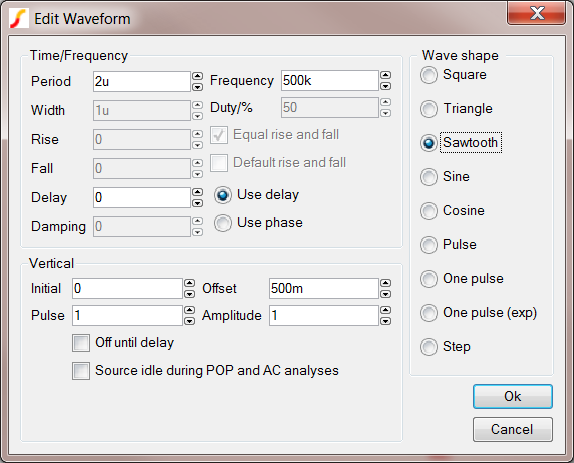
Task: Select the Use phase radio button
Action: 223,223
